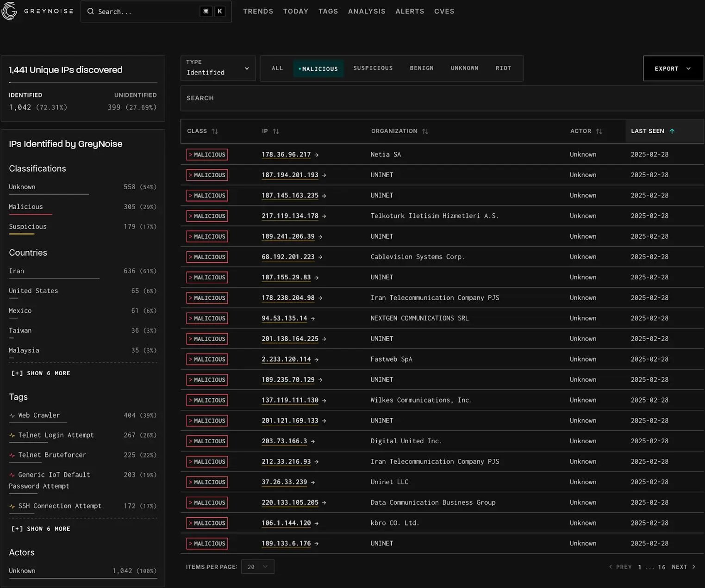Click arrow icon beside 187.194.201.193
Screen dimensions: 705x588
pos(324,175)
